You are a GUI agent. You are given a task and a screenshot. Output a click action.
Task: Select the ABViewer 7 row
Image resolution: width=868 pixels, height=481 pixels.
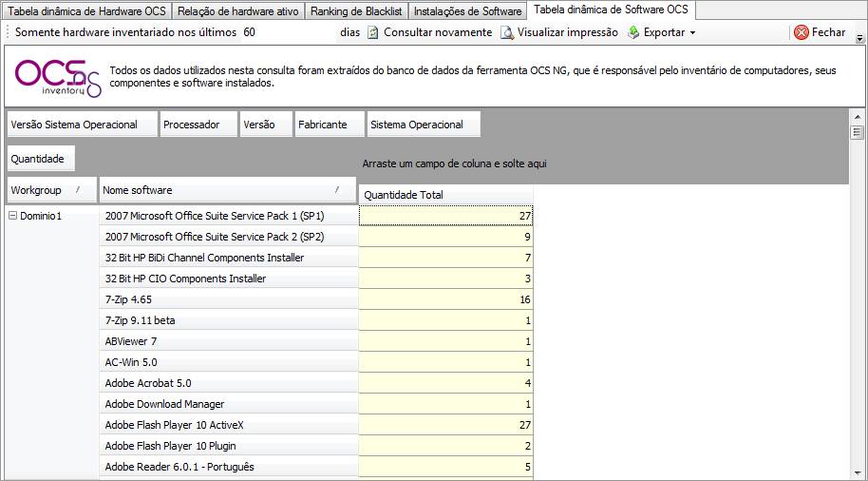[229, 341]
